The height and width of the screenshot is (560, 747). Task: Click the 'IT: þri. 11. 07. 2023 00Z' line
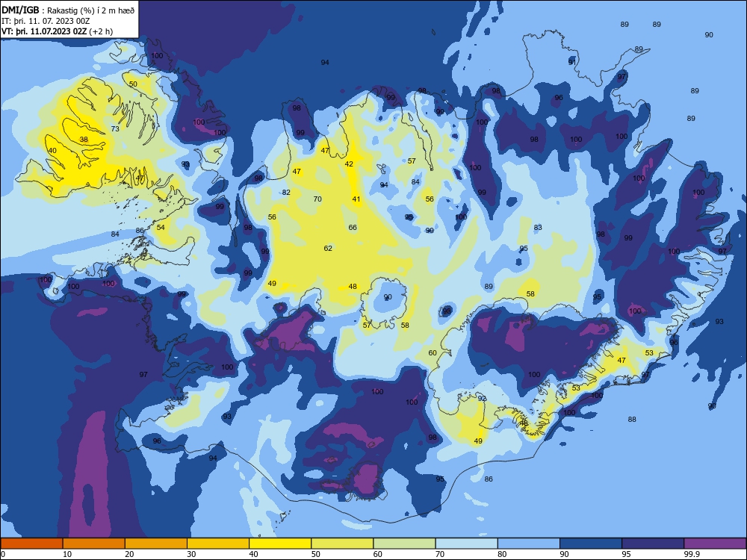46,21
